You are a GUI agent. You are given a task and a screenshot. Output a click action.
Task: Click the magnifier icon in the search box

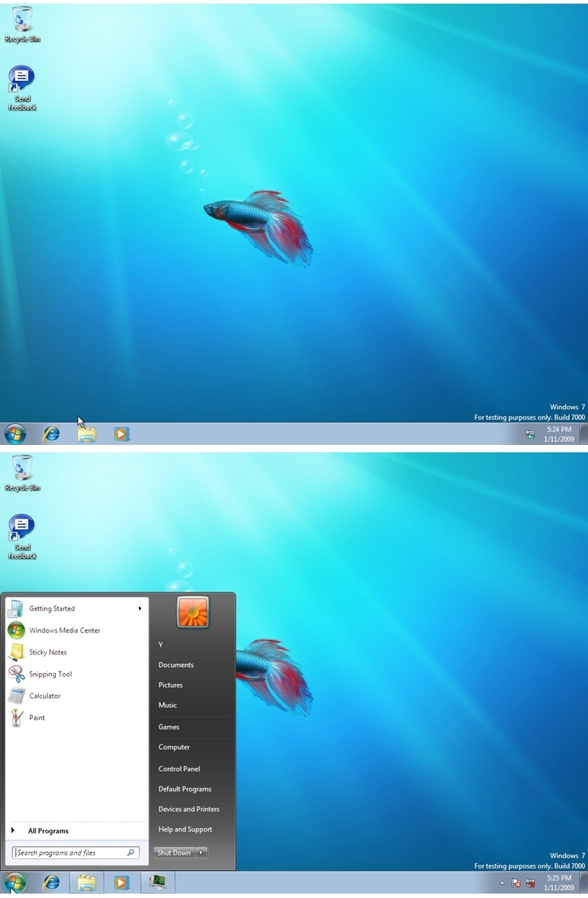131,853
